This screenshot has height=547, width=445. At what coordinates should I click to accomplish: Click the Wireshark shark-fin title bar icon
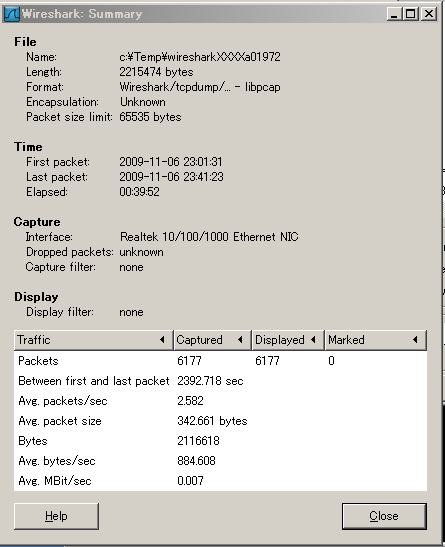click(12, 14)
